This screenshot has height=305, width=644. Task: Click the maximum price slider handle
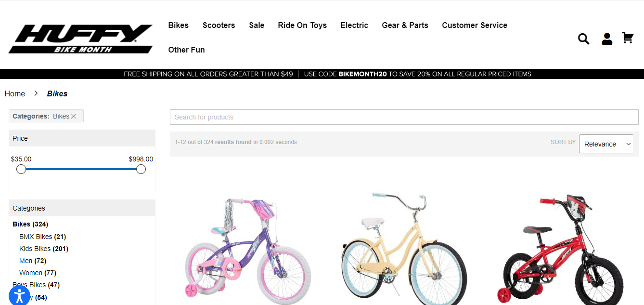pos(141,169)
